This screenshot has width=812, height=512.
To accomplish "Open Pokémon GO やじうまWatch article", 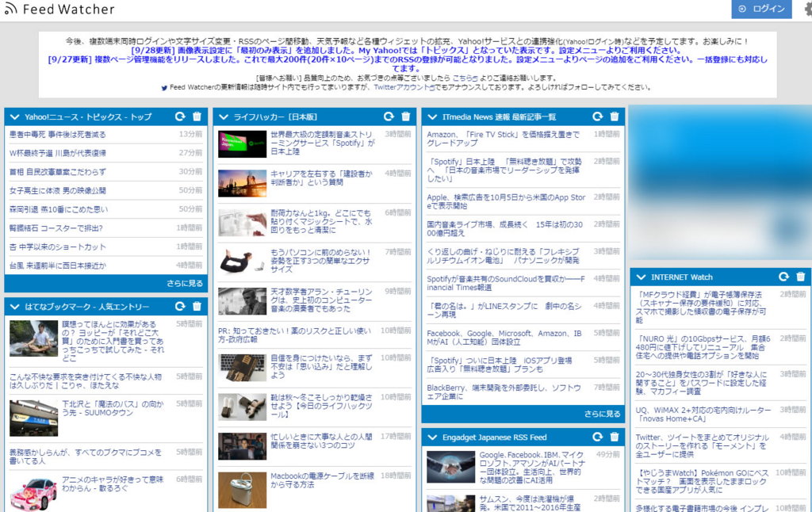I will (703, 481).
